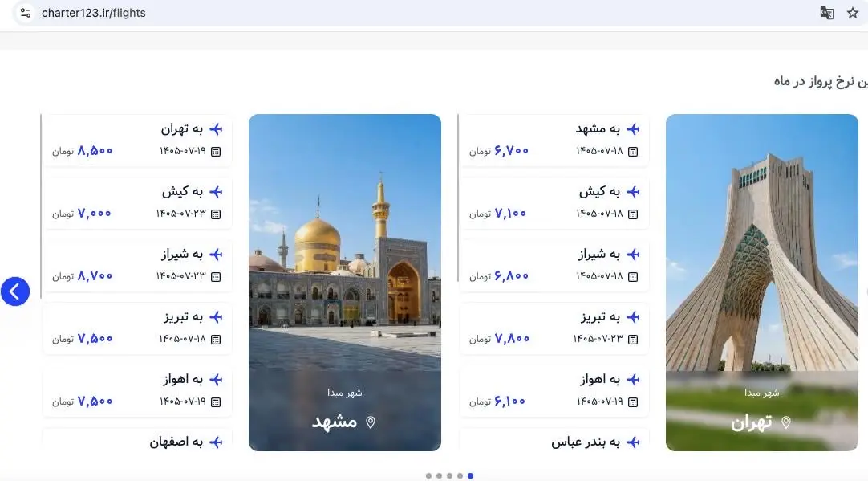The width and height of the screenshot is (868, 481).
Task: Open the 'به مشهد' flight from Tehran
Action: tap(554, 141)
